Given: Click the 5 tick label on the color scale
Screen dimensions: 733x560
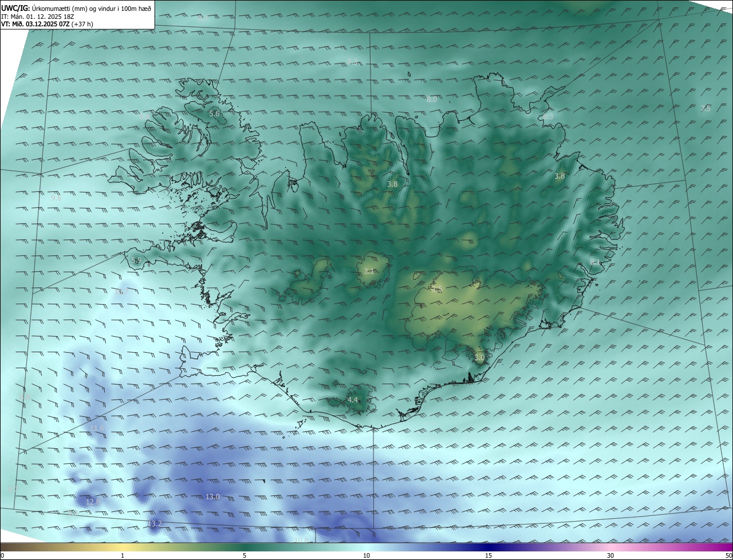Looking at the screenshot, I should coord(245,556).
